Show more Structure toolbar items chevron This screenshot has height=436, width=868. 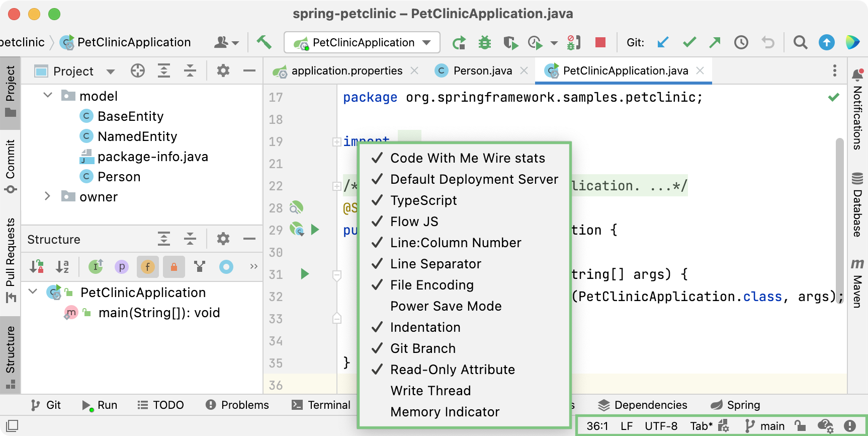pyautogui.click(x=254, y=266)
